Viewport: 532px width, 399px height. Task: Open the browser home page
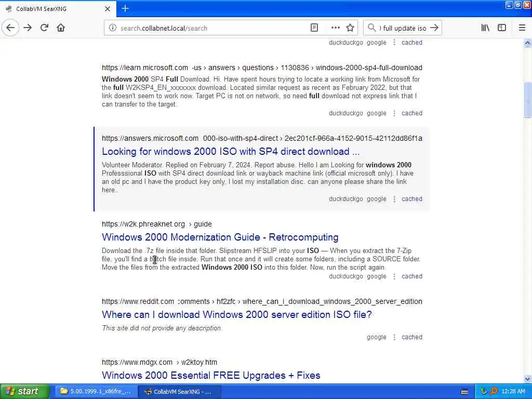point(61,28)
